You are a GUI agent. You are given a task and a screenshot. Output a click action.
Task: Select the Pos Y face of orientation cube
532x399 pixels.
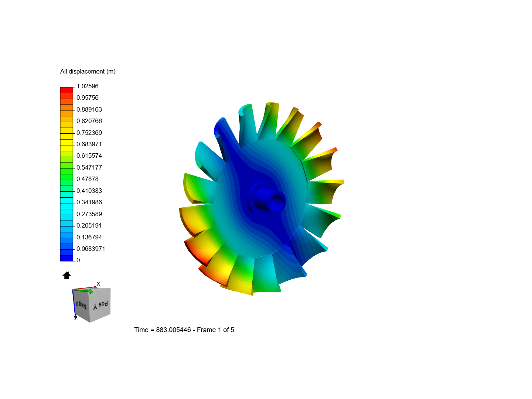pos(100,306)
